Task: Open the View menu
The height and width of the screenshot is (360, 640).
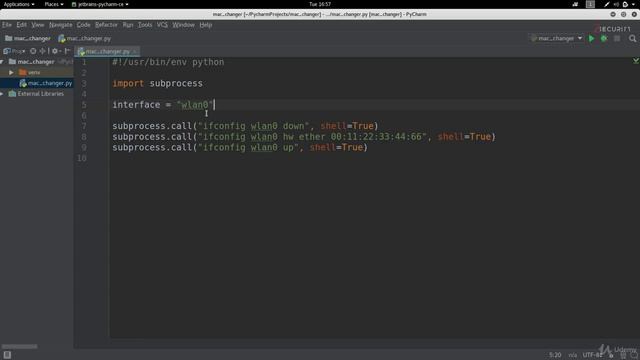Action: 38,25
